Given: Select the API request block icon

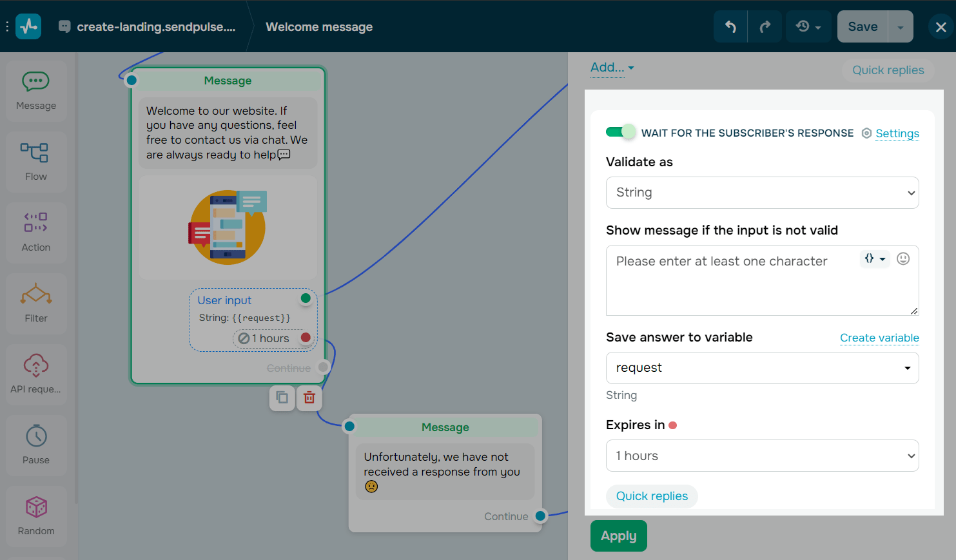Looking at the screenshot, I should pos(35,374).
